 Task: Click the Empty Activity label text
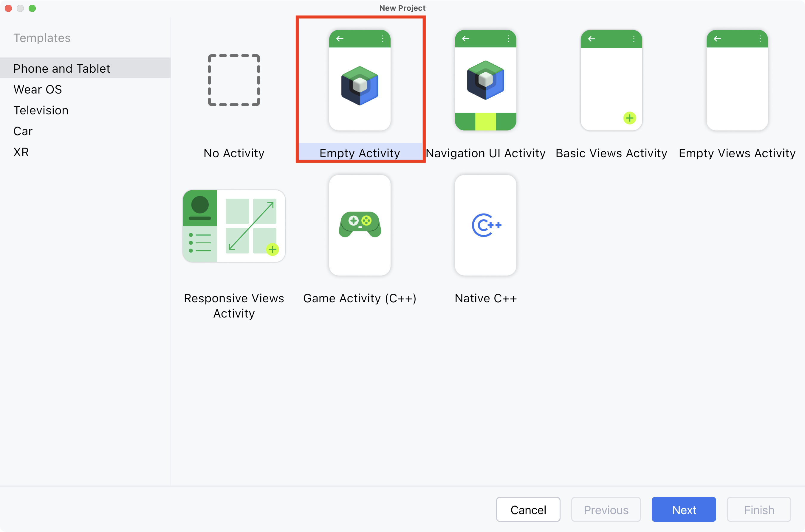click(360, 153)
